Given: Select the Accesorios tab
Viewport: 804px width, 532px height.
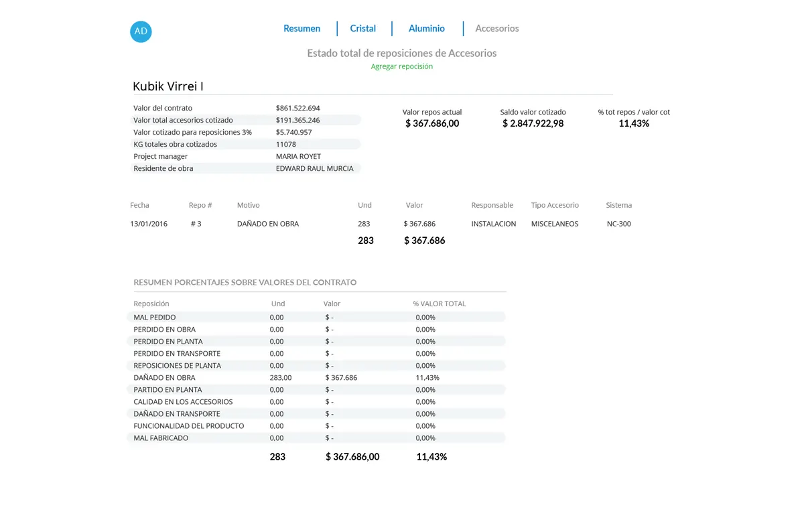Looking at the screenshot, I should 497,29.
